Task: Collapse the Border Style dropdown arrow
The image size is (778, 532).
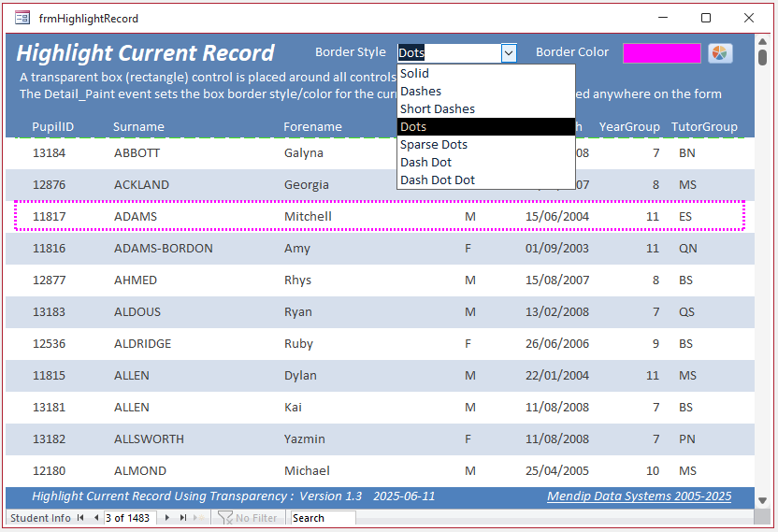Action: tap(509, 53)
